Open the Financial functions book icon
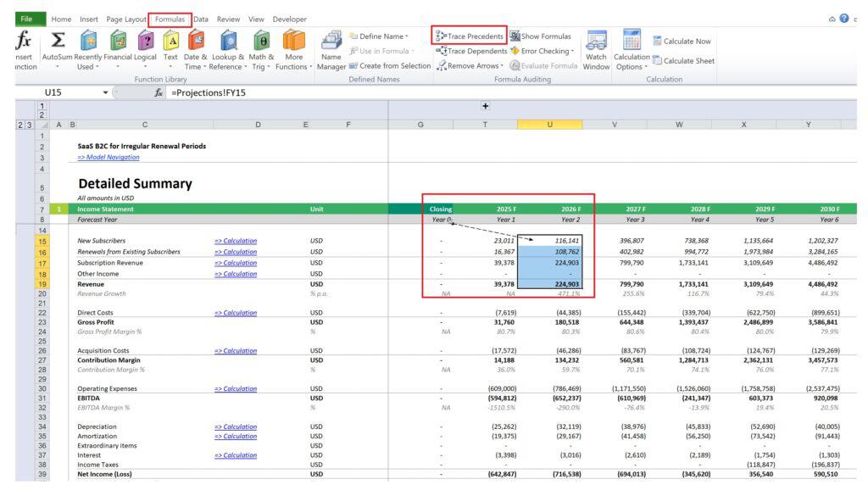This screenshot has height=496, width=868. pos(118,41)
